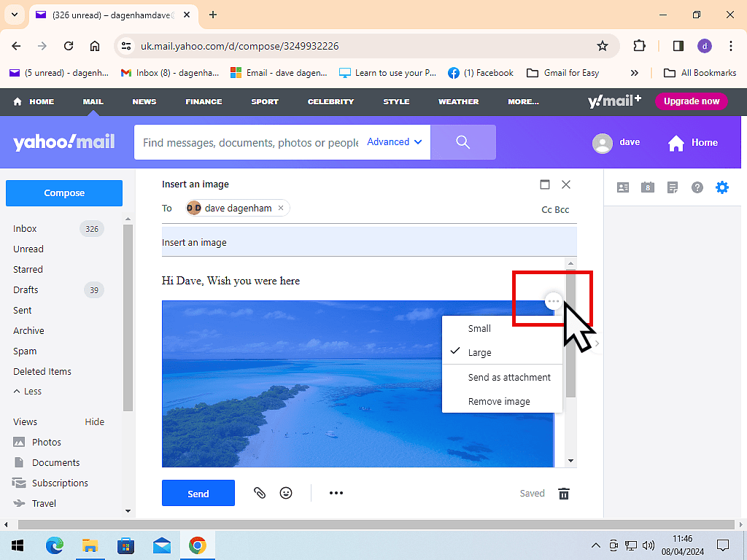Switch to the MAIL tab
Screen dimensions: 747x560
click(92, 101)
